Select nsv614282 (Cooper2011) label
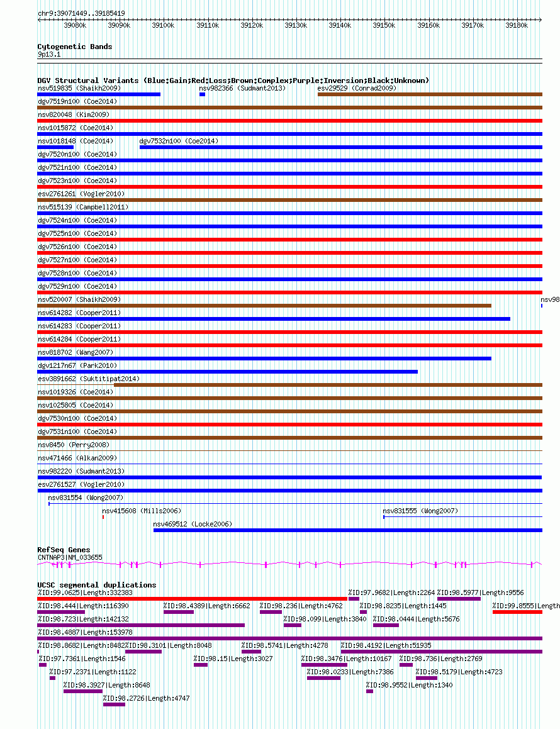 coord(79,313)
